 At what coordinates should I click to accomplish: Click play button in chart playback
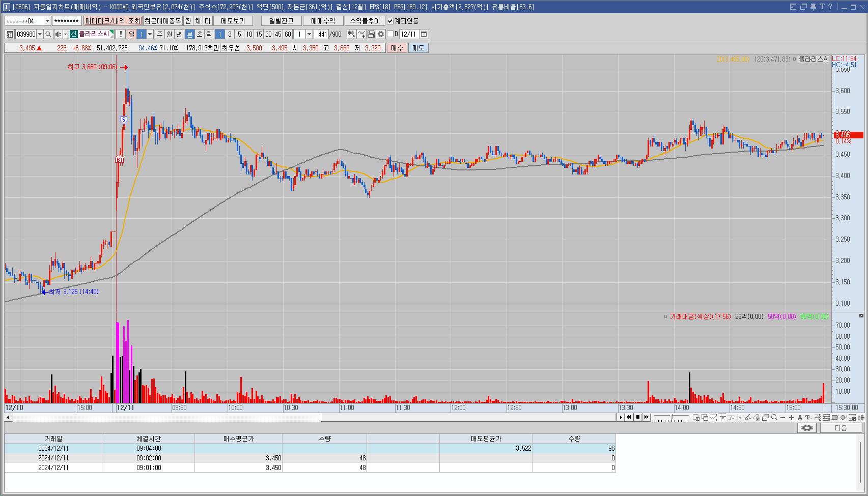621,417
